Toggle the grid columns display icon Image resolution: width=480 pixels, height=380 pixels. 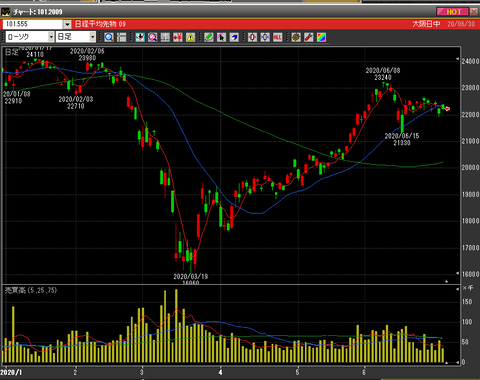point(165,37)
